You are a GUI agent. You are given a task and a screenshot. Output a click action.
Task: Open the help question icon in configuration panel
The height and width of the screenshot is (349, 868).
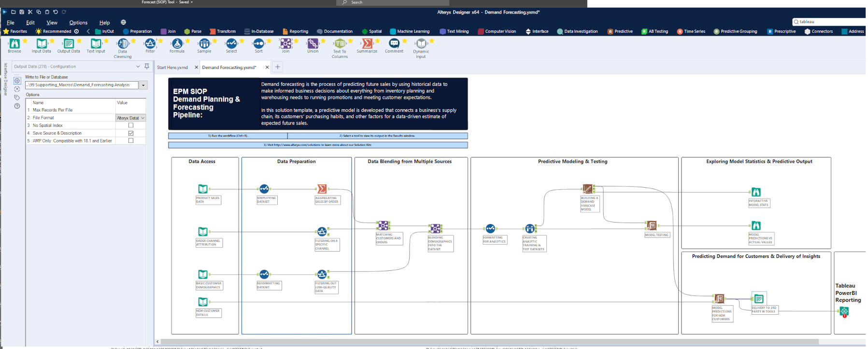pyautogui.click(x=17, y=106)
